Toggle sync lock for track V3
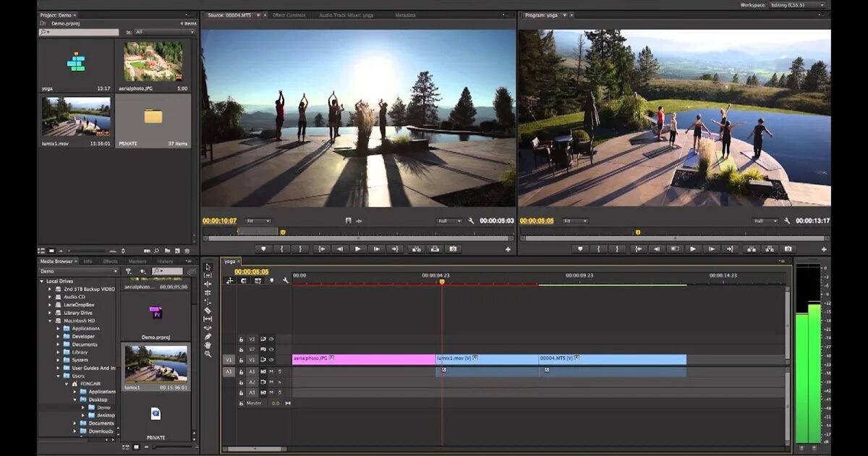The width and height of the screenshot is (868, 456). [x=263, y=339]
